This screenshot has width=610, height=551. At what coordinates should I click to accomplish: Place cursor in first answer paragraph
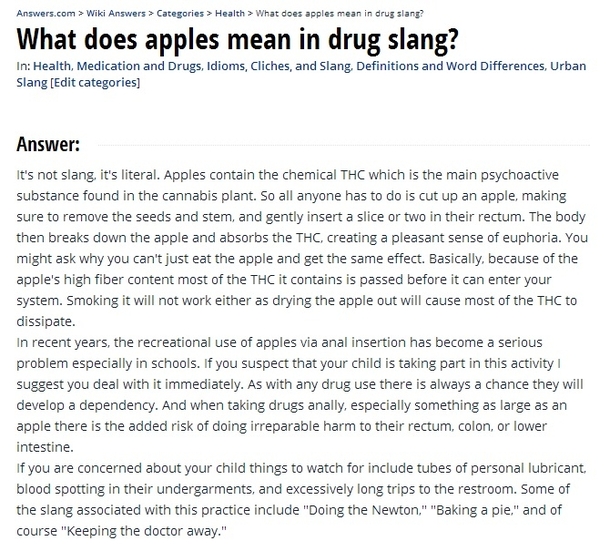pos(302,248)
